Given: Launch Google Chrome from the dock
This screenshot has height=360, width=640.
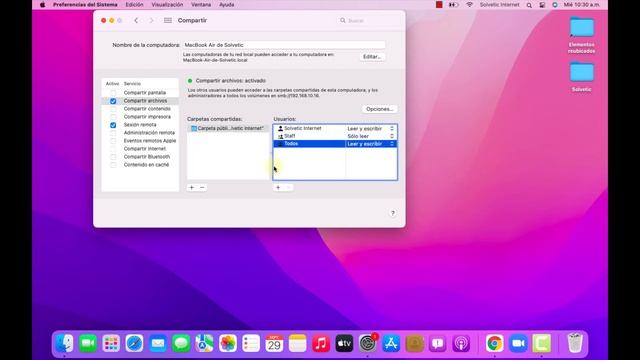Looking at the screenshot, I should pos(494,343).
